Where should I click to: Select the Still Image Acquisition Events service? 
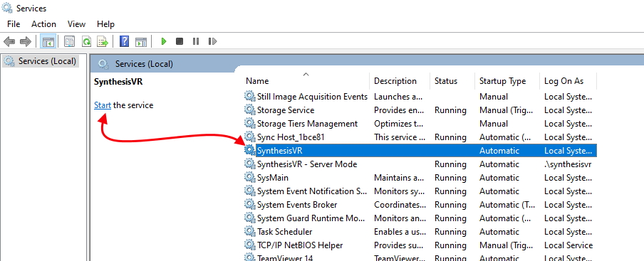[x=312, y=96]
